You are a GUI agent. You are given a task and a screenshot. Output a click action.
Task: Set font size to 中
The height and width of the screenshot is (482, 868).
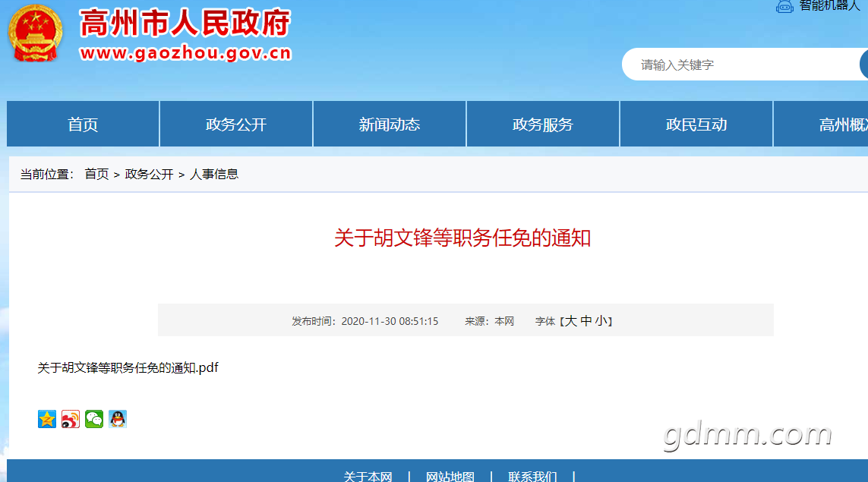click(x=586, y=321)
